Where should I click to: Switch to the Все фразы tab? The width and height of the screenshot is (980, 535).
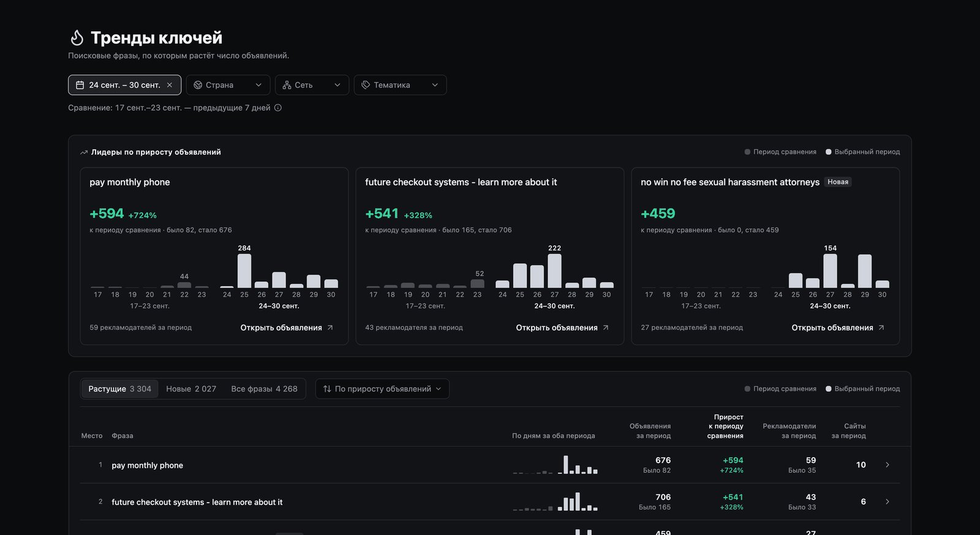click(264, 389)
